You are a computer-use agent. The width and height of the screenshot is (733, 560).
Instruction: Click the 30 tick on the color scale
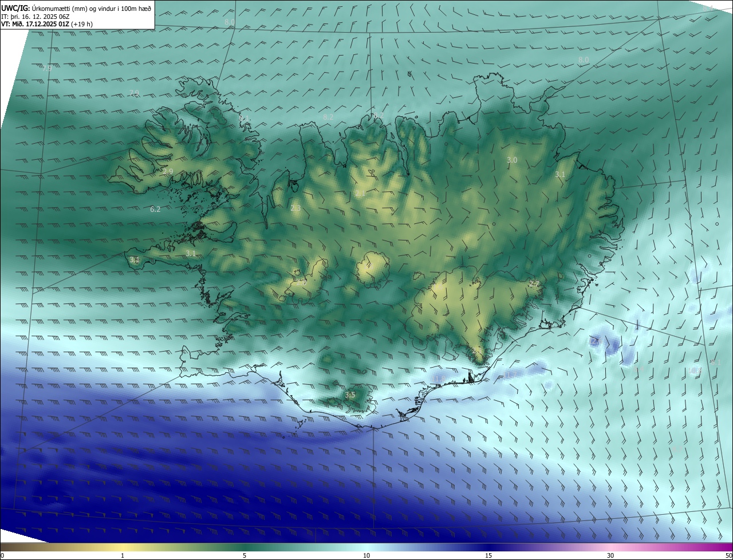[610, 555]
